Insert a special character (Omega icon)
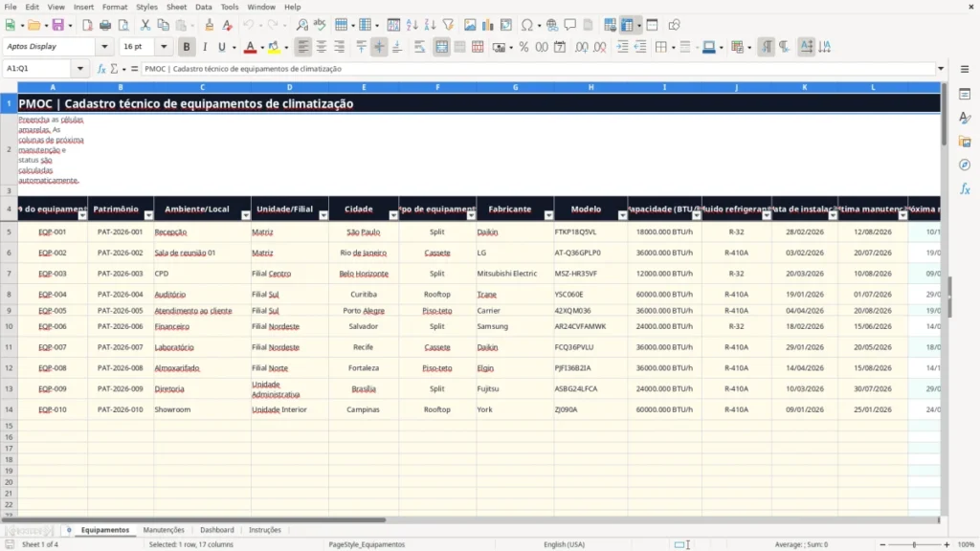The width and height of the screenshot is (980, 551). 527,25
